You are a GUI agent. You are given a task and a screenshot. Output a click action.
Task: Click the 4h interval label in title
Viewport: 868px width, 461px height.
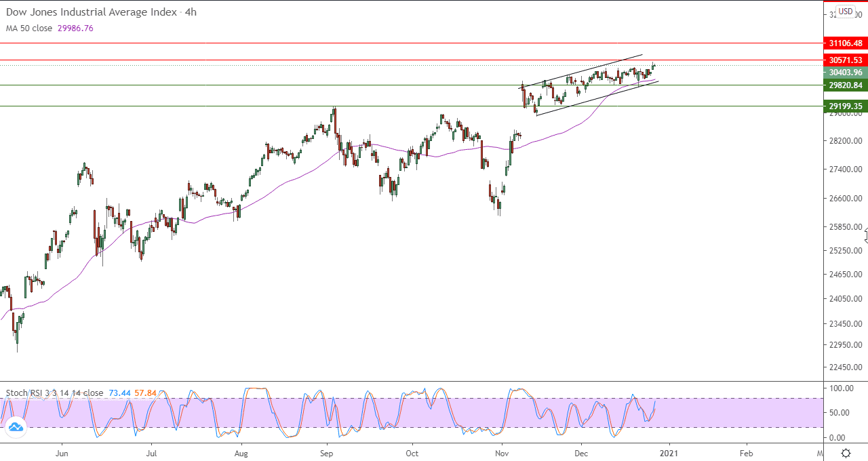point(191,12)
